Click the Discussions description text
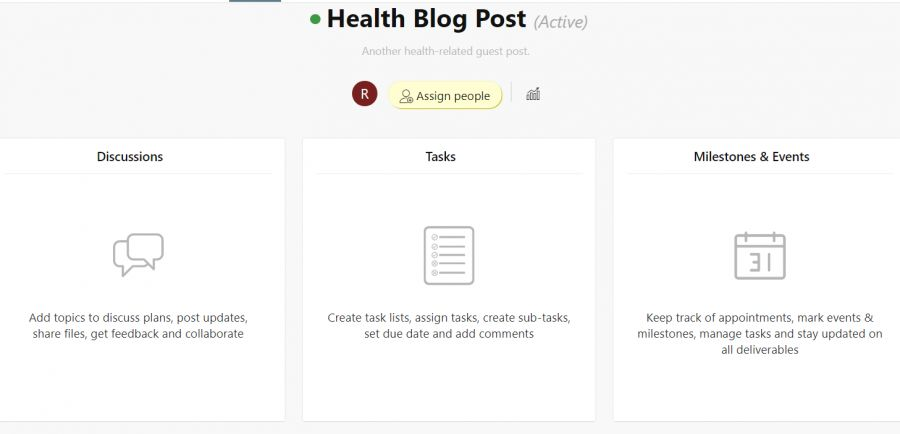 [138, 326]
